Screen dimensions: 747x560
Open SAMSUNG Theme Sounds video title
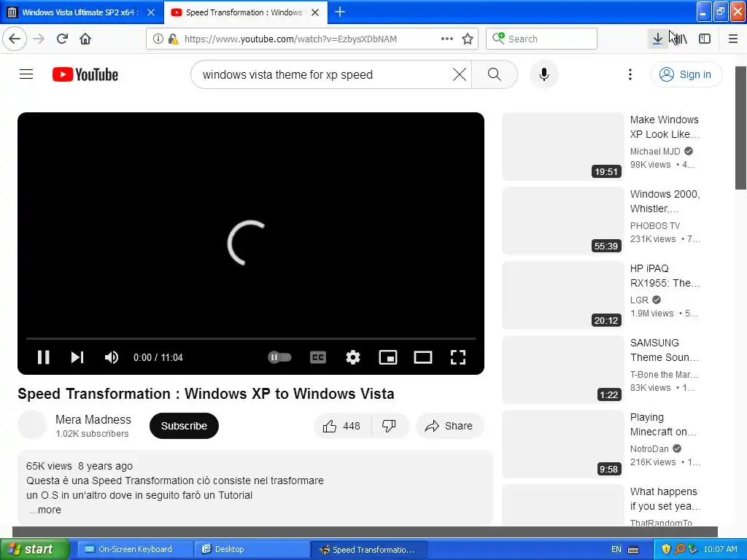pos(664,350)
